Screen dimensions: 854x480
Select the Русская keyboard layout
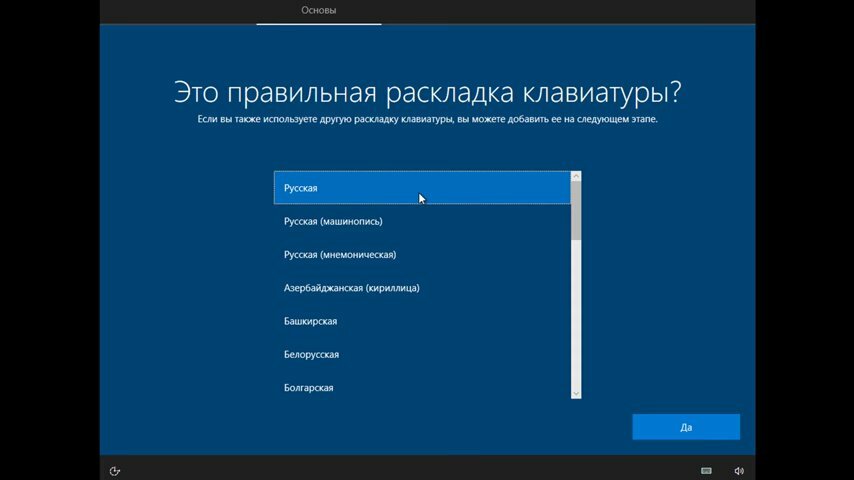point(422,188)
